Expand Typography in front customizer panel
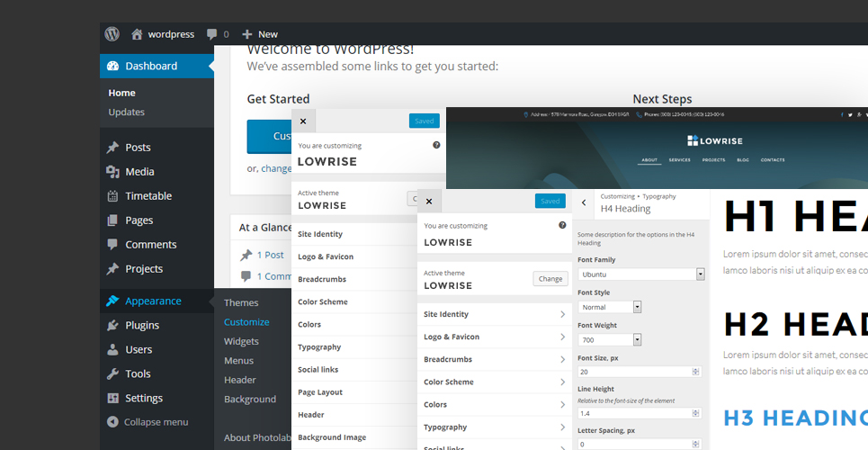This screenshot has height=450, width=868. [495, 427]
